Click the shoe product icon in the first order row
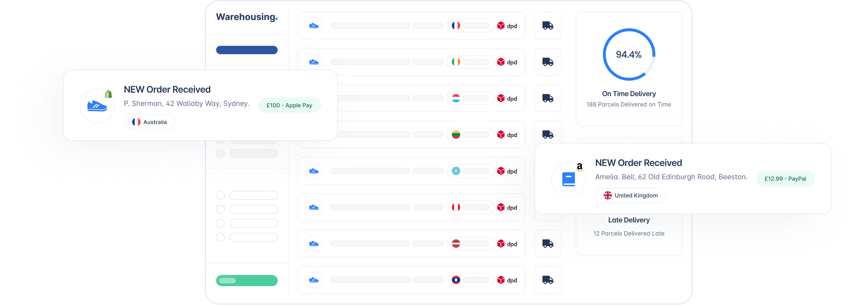Viewport: 868px width, 305px height. click(314, 26)
